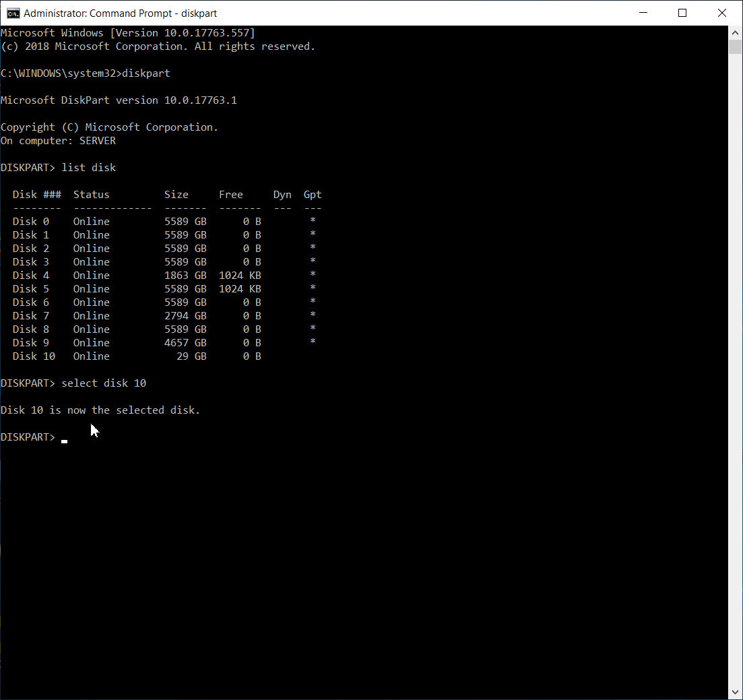
Task: Click the 'Online' status of Disk 6
Action: pos(92,303)
